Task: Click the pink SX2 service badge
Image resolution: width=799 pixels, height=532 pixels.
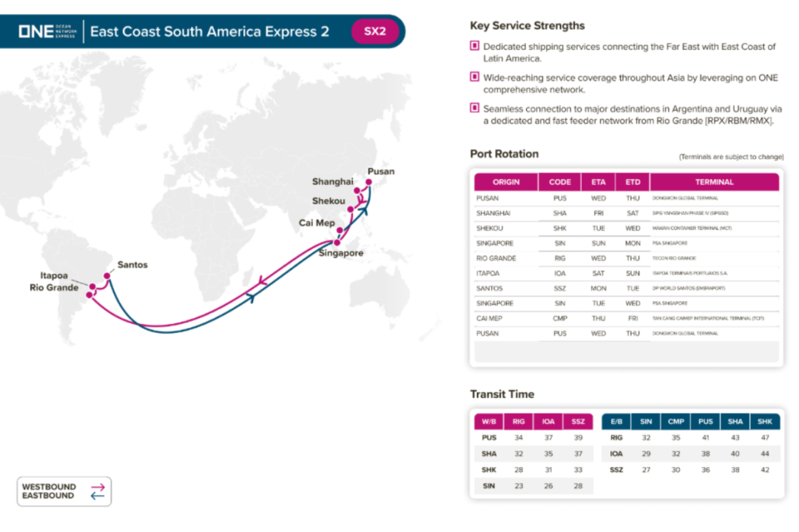Action: click(x=374, y=32)
